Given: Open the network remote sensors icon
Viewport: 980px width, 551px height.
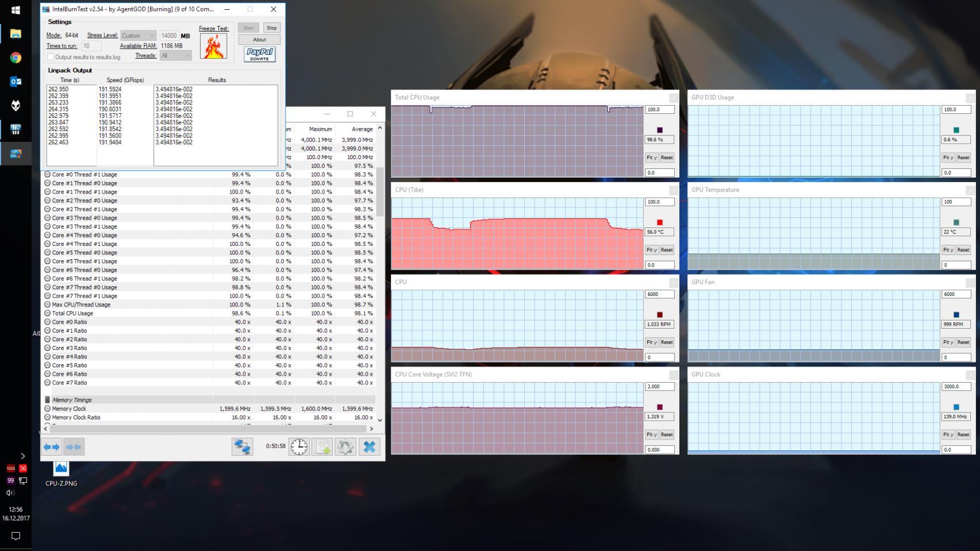Looking at the screenshot, I should (x=242, y=447).
